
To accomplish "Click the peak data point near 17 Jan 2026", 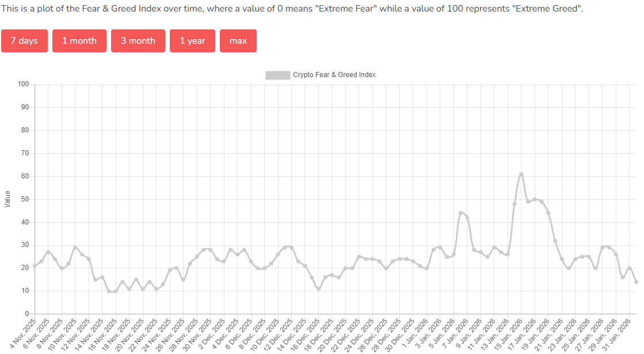I will (x=521, y=173).
